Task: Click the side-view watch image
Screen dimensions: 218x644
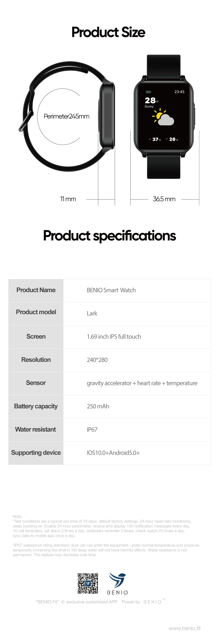Action: coord(67,116)
